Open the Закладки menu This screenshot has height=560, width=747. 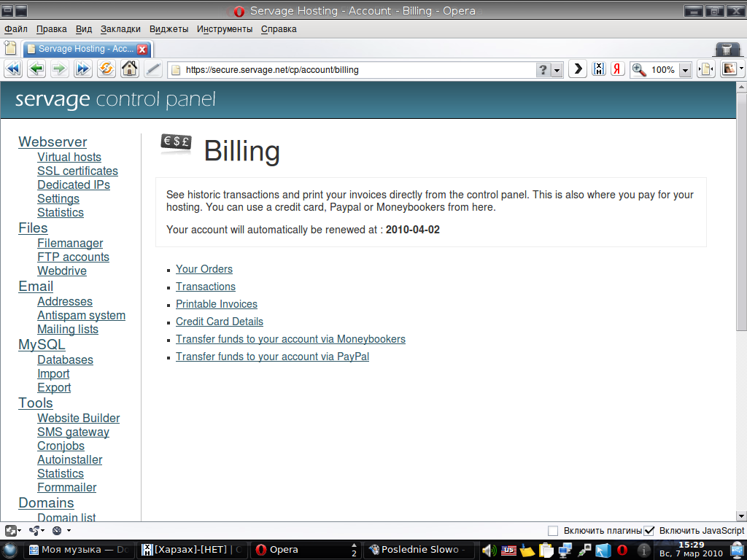120,29
